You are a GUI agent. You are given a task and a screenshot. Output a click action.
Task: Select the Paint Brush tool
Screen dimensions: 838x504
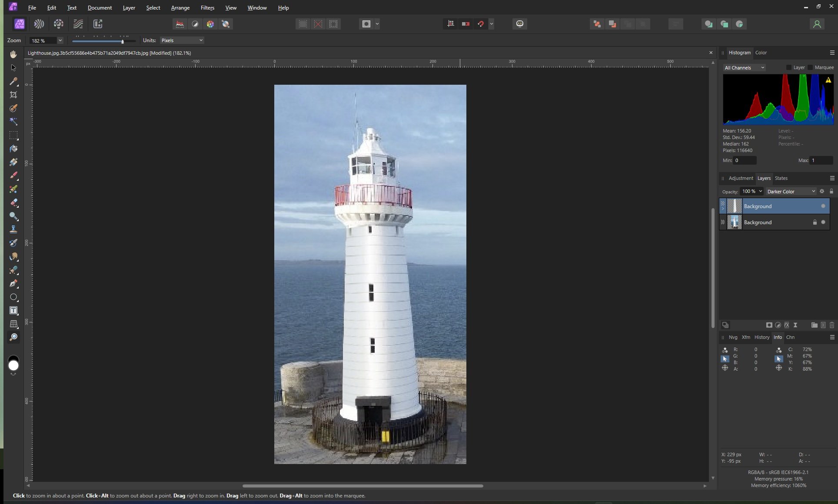(13, 176)
